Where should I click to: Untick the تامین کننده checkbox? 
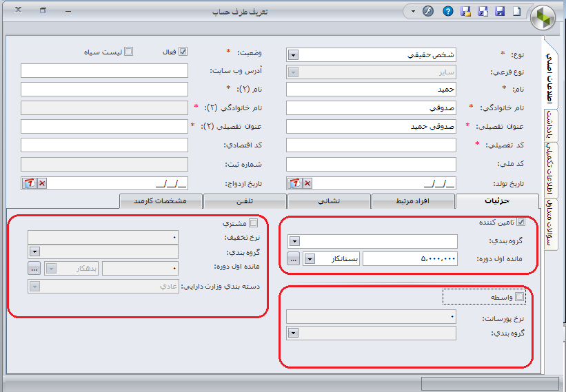click(x=520, y=222)
